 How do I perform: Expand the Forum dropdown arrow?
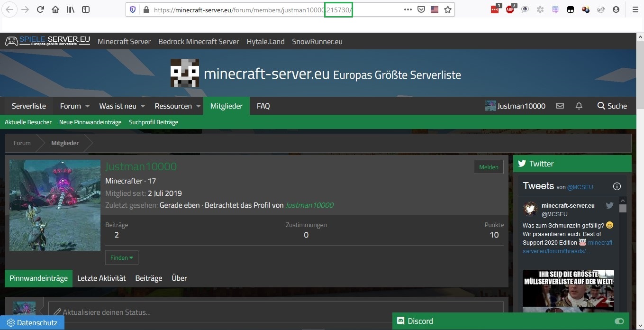tap(87, 106)
